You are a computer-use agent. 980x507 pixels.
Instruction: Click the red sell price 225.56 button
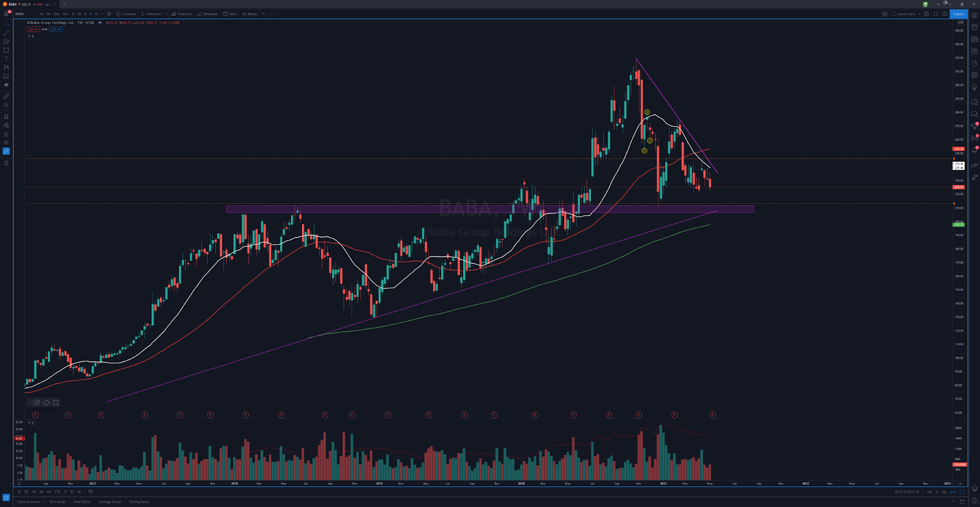point(33,29)
